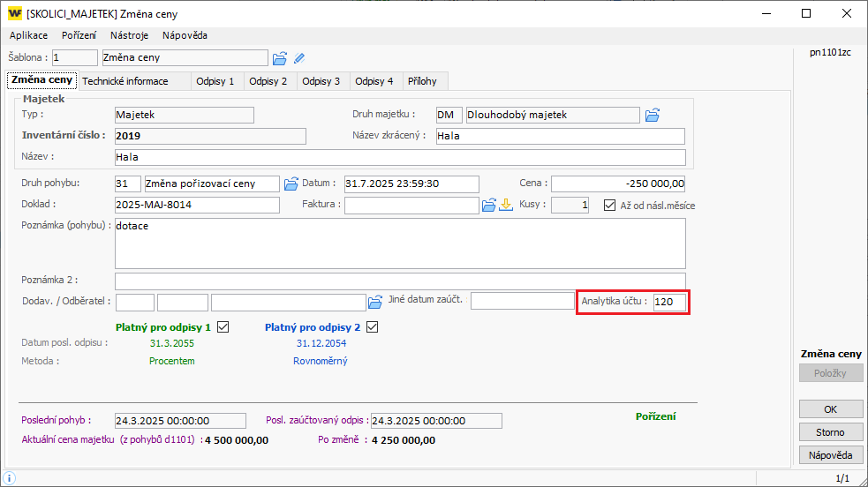868x487 pixels.
Task: Focus the Inventární číslo field
Action: tap(210, 136)
